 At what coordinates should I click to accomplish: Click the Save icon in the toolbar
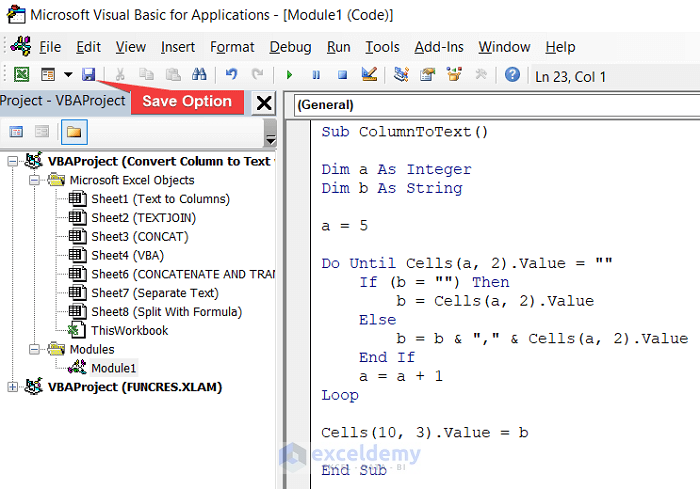88,75
